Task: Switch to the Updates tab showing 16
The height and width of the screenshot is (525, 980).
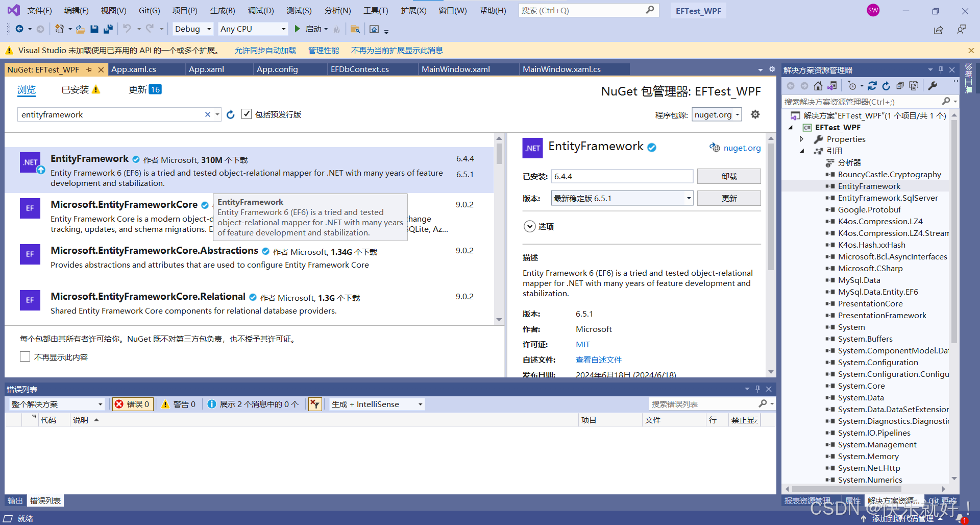Action: click(145, 89)
